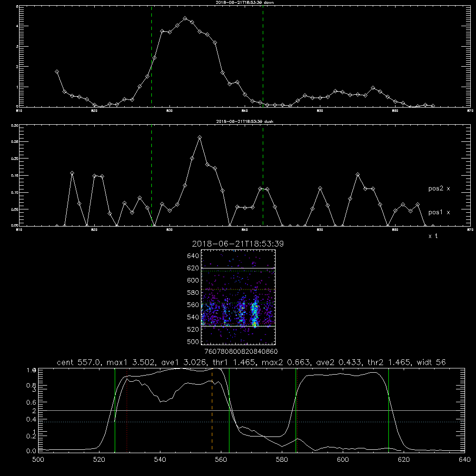This screenshot has height=476, width=476.
Task: Click the 600 tick label on bottom plot x-axis
Action: 343,460
